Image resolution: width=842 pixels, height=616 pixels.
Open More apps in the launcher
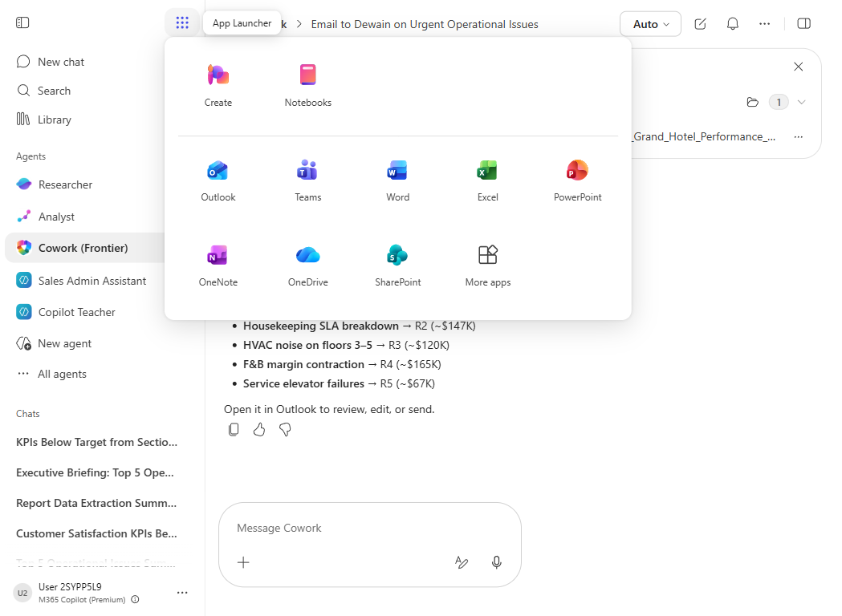tap(487, 265)
